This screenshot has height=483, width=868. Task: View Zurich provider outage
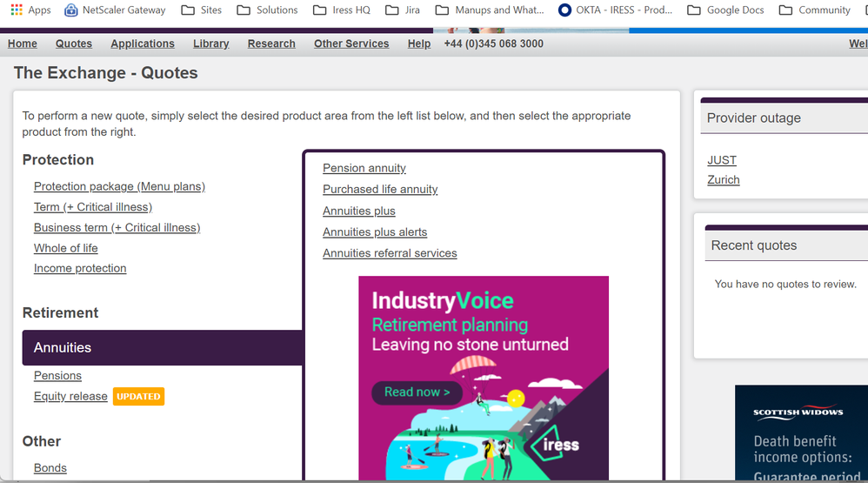[724, 179]
